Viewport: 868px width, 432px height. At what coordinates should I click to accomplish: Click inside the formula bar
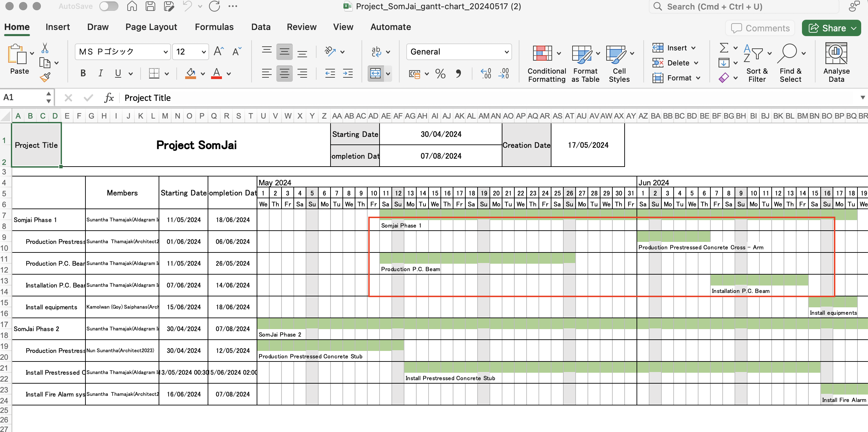pyautogui.click(x=272, y=98)
